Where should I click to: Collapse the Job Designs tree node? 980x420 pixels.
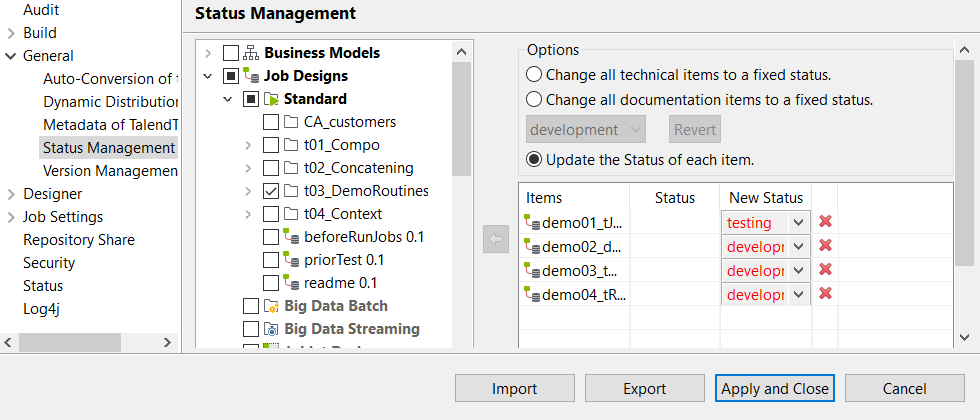coord(208,76)
